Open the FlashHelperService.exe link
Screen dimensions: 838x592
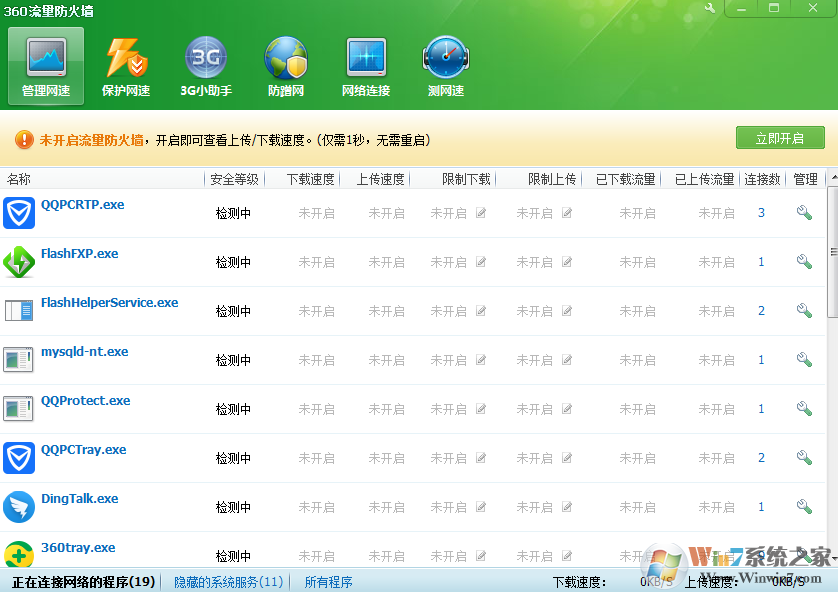point(109,303)
